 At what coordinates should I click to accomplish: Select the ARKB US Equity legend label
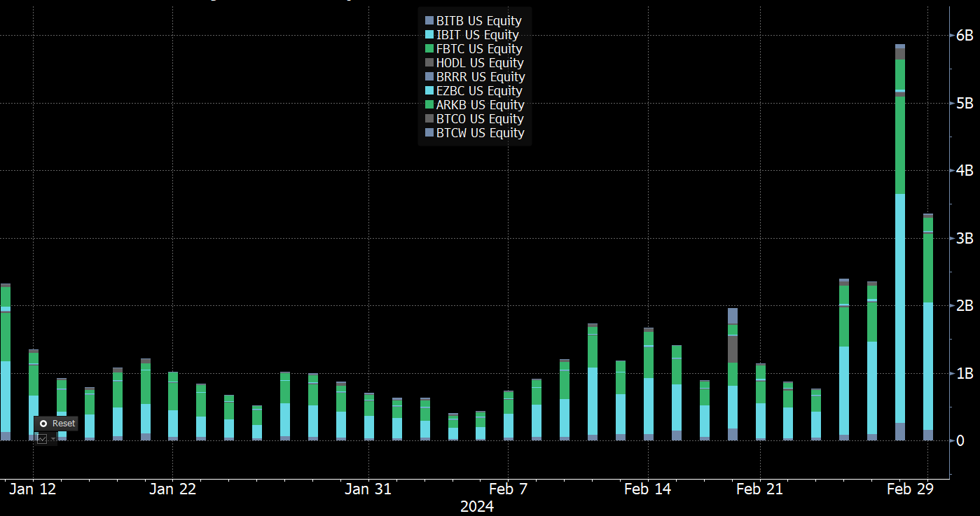pyautogui.click(x=480, y=105)
